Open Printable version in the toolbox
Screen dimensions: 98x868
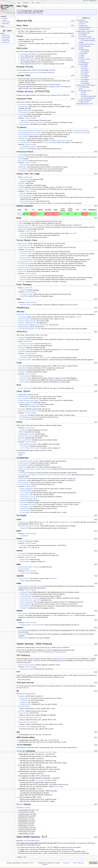pyautogui.click(x=6, y=40)
